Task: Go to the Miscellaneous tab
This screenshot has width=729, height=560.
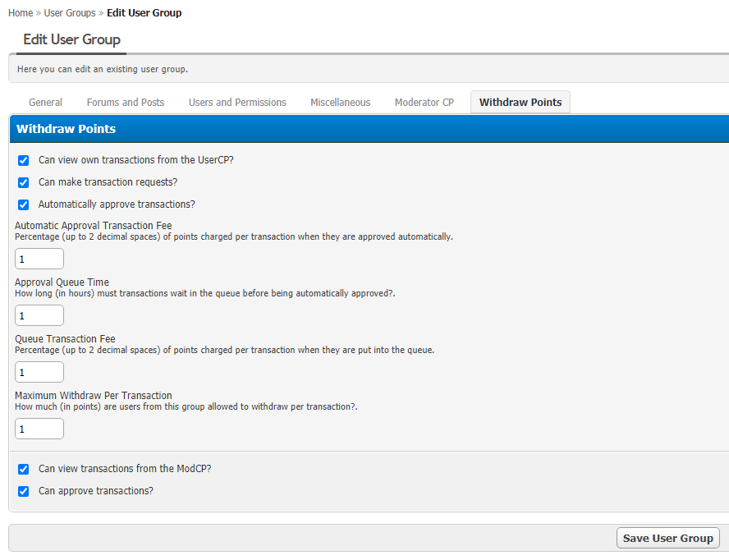Action: pyautogui.click(x=341, y=103)
